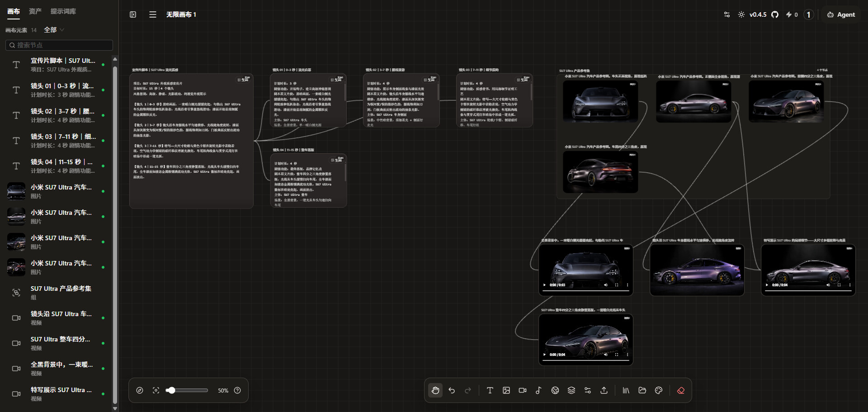
Task: Toggle fullscreen on the 特写展示 video
Action: coord(839,285)
